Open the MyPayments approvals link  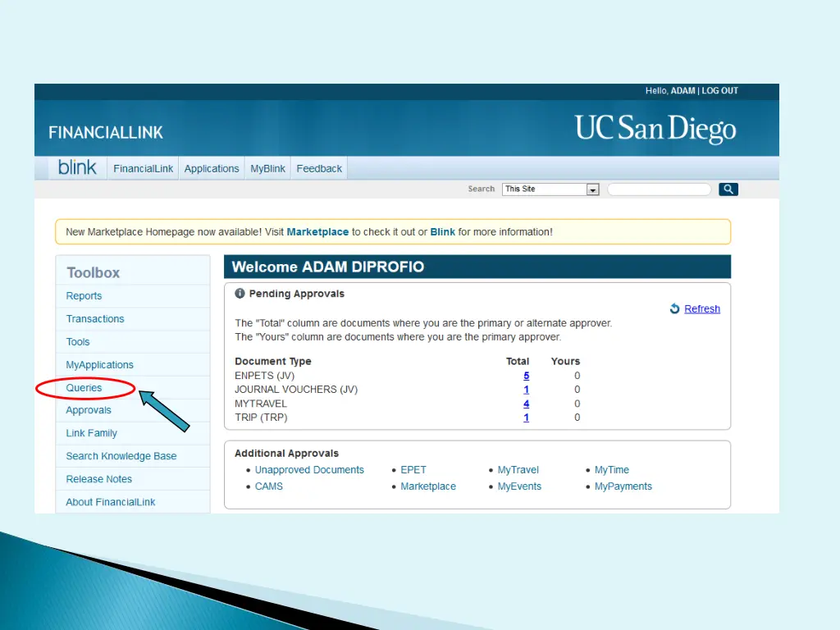[x=623, y=486]
